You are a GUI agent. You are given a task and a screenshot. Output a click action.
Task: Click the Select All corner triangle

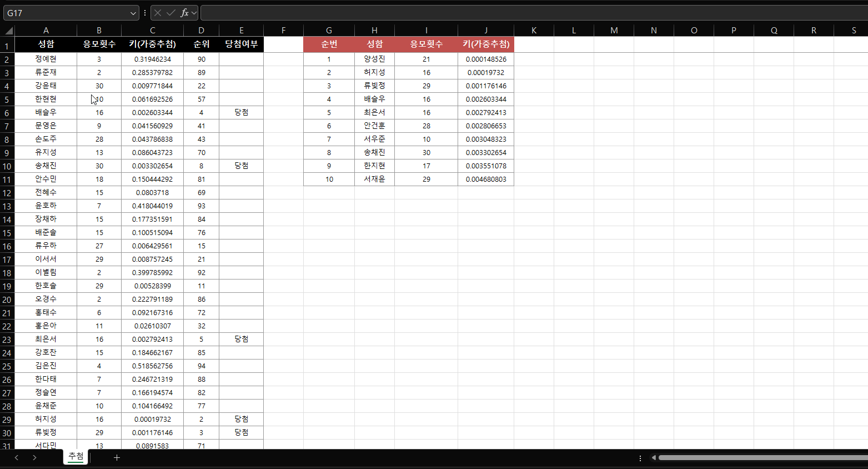(9, 31)
